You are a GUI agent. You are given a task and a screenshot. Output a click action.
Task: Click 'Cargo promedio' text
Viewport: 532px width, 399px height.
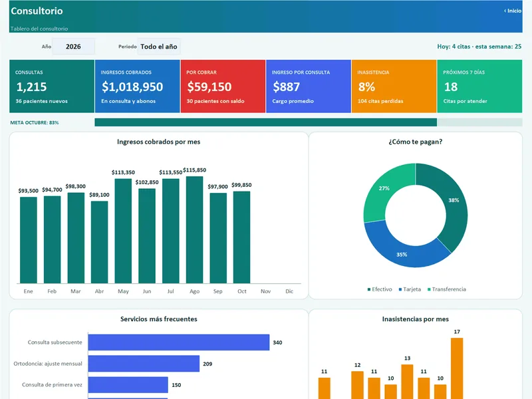(293, 101)
